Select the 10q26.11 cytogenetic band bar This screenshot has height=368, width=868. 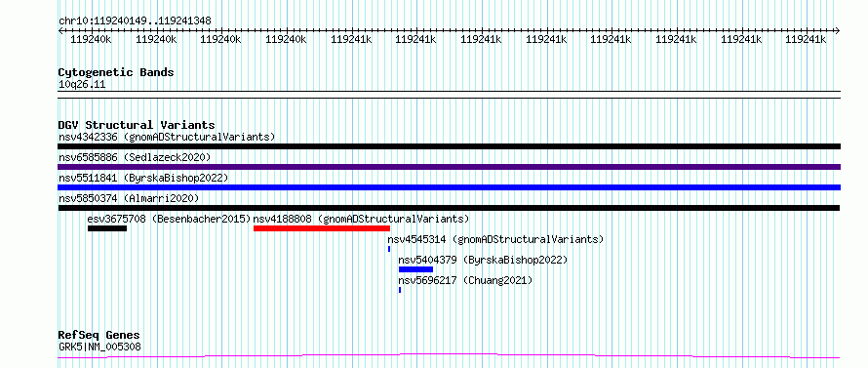[x=449, y=95]
